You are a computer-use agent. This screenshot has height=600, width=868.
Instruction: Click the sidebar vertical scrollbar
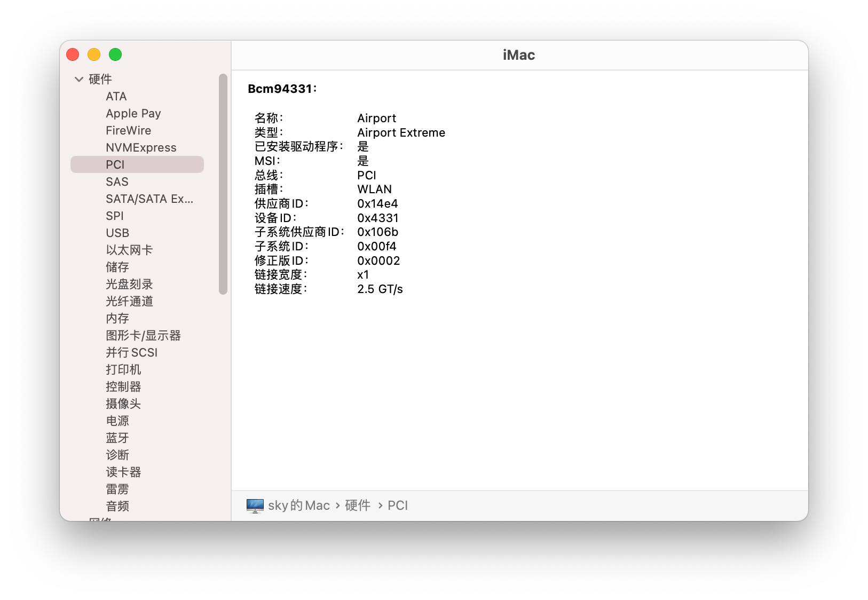[x=223, y=184]
